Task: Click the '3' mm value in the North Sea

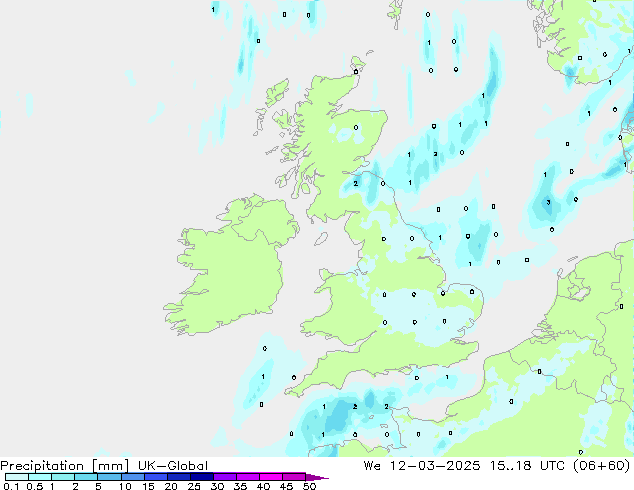Action: click(x=548, y=203)
